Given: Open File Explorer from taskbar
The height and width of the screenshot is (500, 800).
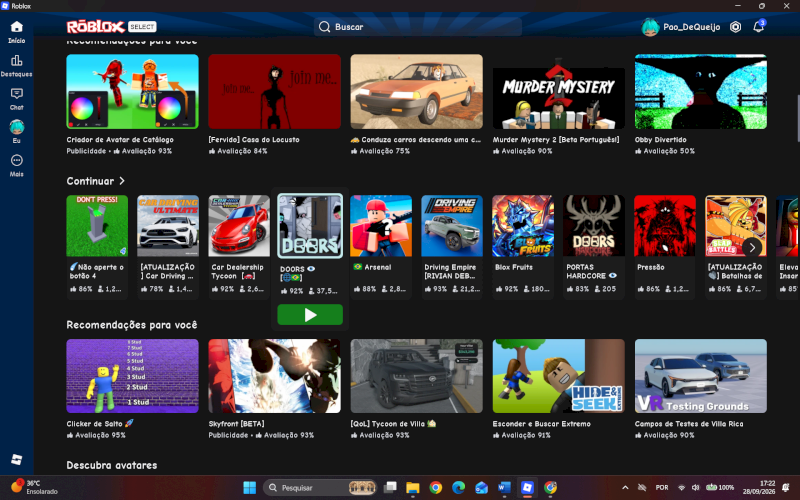Looking at the screenshot, I should click(x=413, y=488).
